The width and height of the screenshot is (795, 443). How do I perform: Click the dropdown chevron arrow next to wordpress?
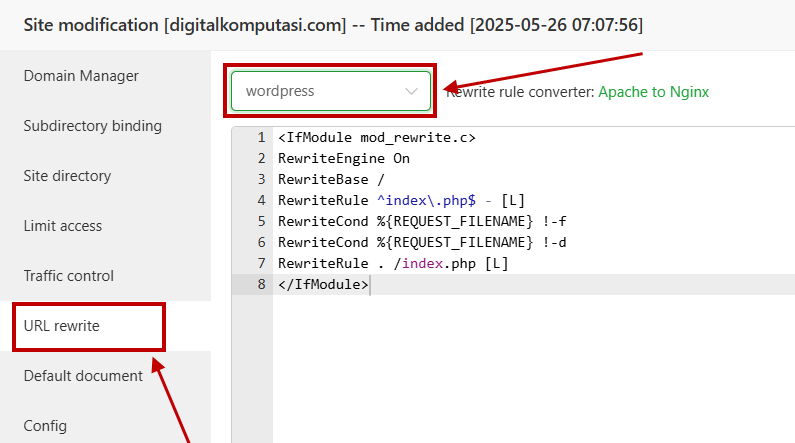tap(411, 92)
